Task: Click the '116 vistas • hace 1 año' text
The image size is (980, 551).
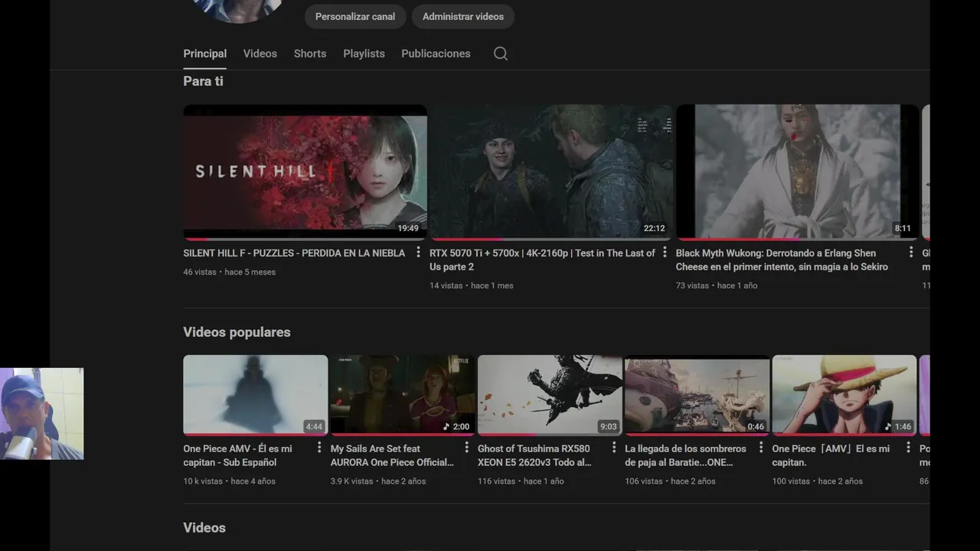Action: (521, 481)
